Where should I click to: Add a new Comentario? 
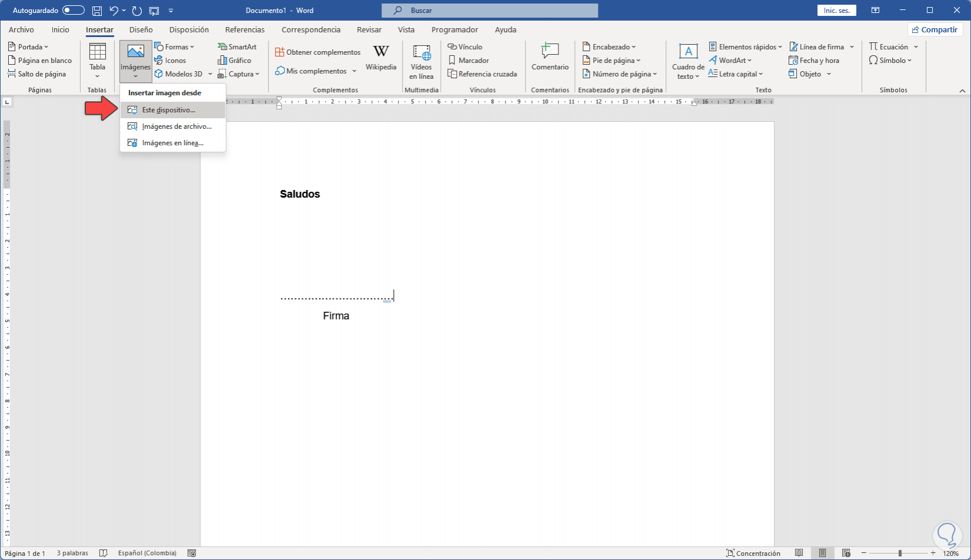[x=550, y=57]
